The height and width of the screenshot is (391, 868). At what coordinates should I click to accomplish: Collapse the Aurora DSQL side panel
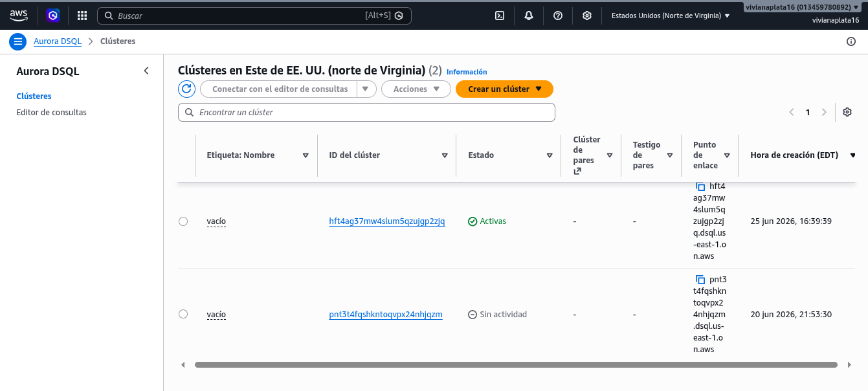(146, 71)
